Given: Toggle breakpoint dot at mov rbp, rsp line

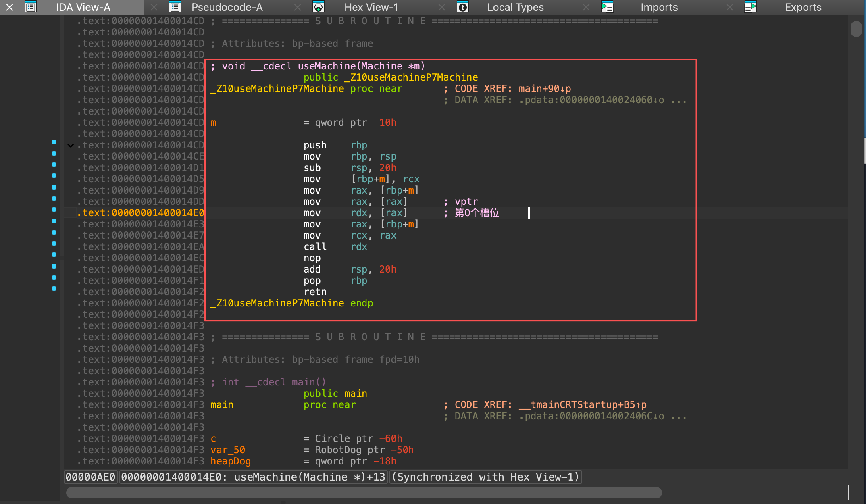Looking at the screenshot, I should (54, 153).
